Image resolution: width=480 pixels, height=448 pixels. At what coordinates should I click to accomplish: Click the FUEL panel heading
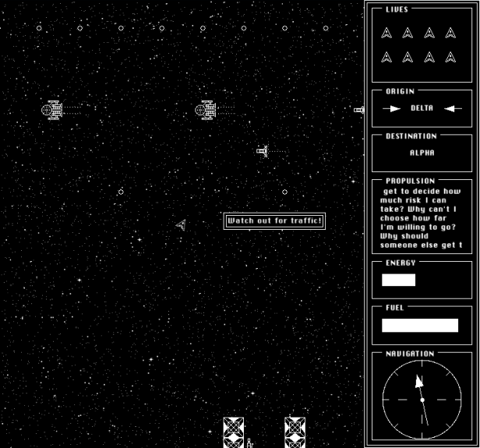394,308
